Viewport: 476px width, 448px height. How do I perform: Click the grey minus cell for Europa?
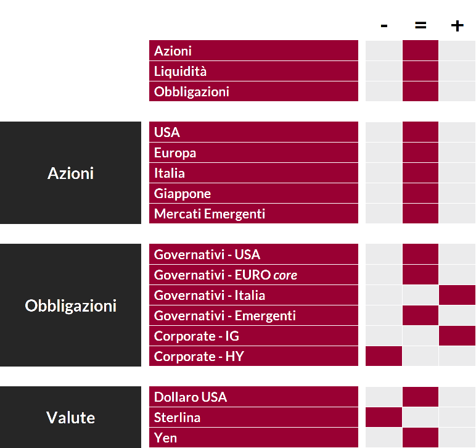click(x=384, y=152)
